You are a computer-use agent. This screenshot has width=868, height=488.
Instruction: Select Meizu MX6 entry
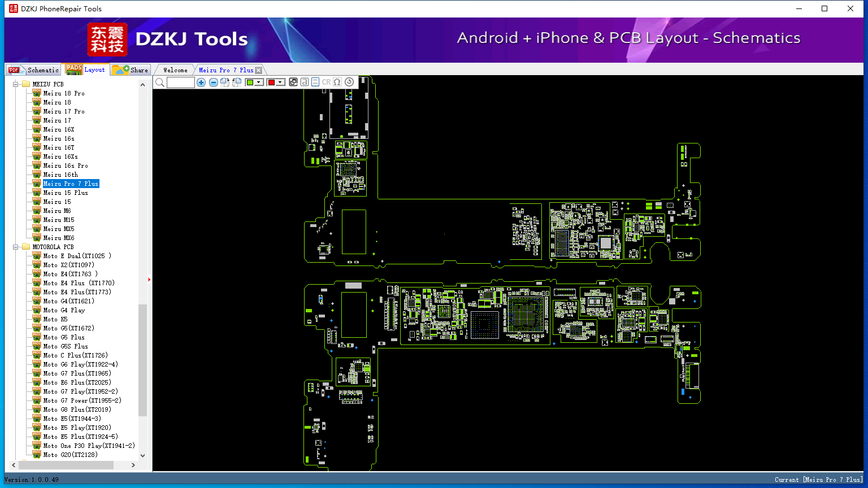click(x=59, y=238)
